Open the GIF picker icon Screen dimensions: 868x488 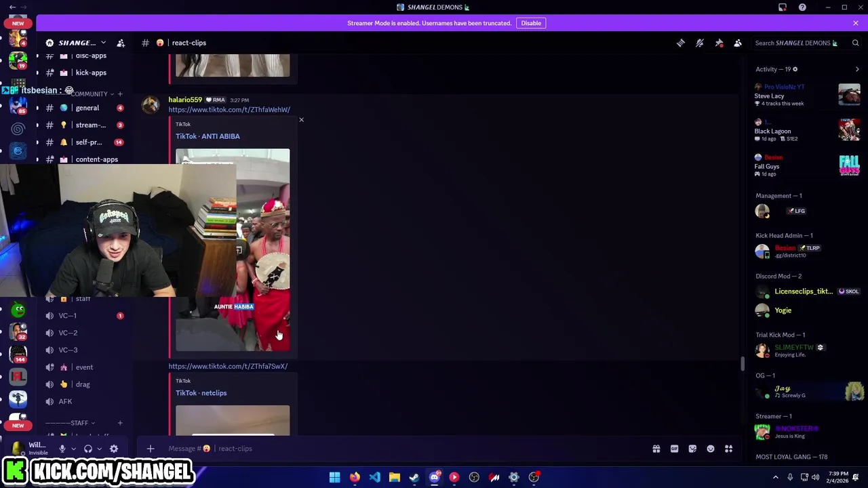[674, 449]
